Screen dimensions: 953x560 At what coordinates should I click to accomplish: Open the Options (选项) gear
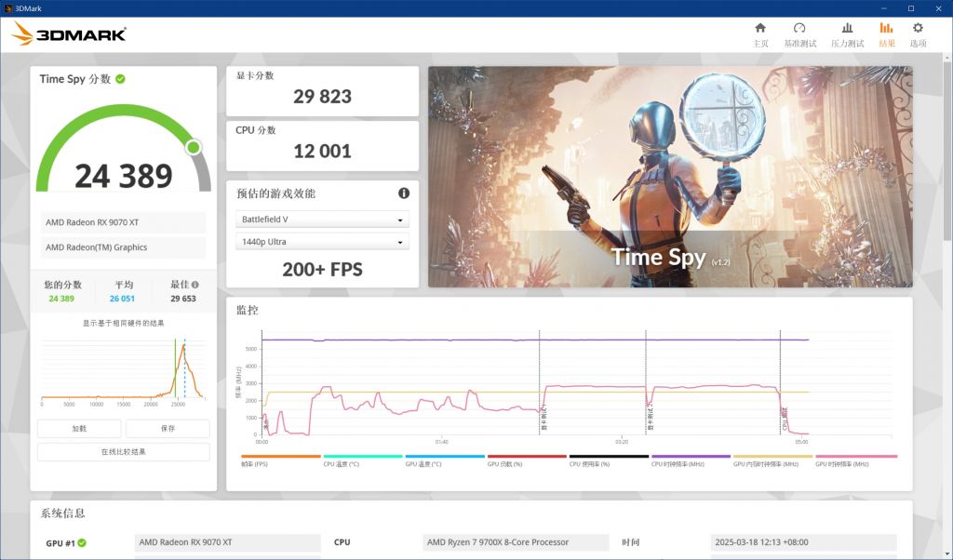pos(918,34)
